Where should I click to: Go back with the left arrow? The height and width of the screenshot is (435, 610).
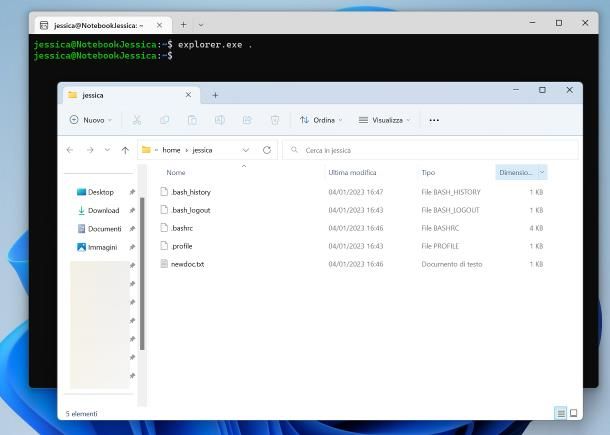click(70, 150)
